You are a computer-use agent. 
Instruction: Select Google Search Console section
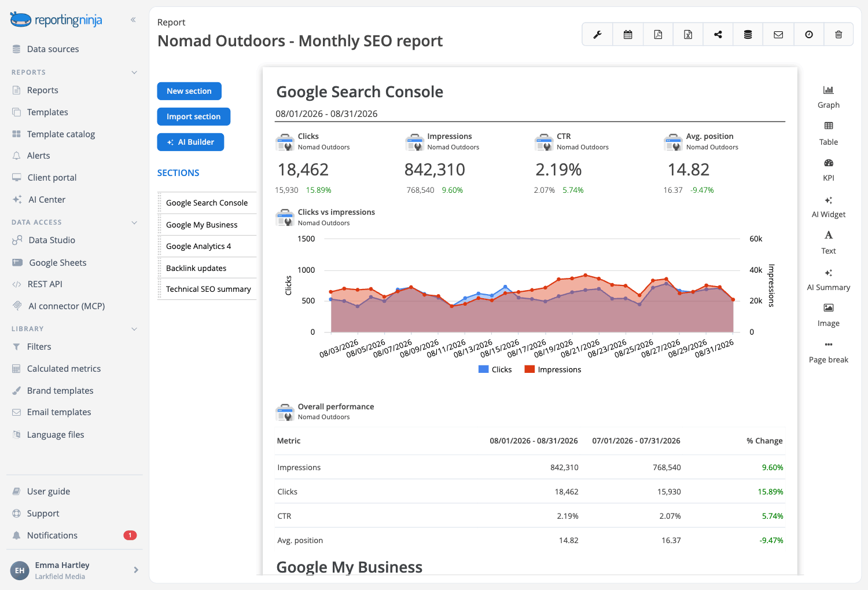[207, 203]
